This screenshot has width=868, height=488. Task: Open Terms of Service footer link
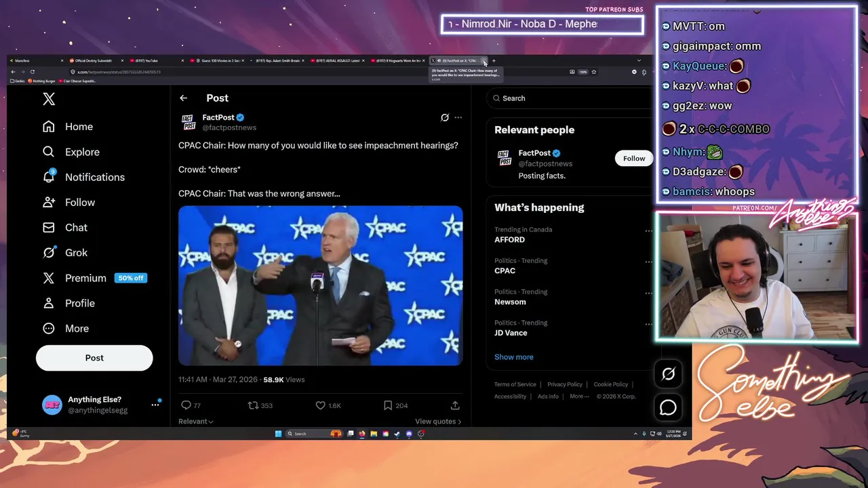point(515,384)
